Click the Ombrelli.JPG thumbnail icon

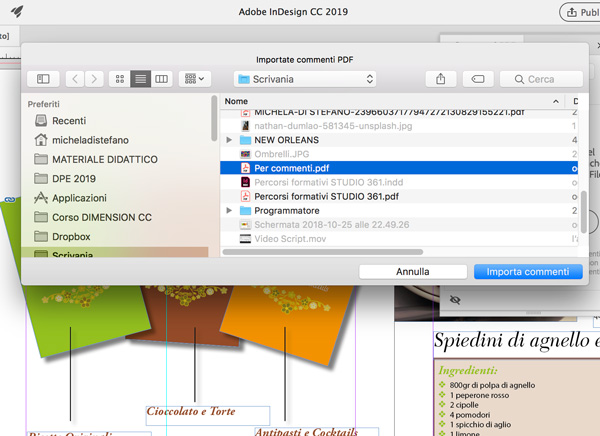click(x=245, y=154)
